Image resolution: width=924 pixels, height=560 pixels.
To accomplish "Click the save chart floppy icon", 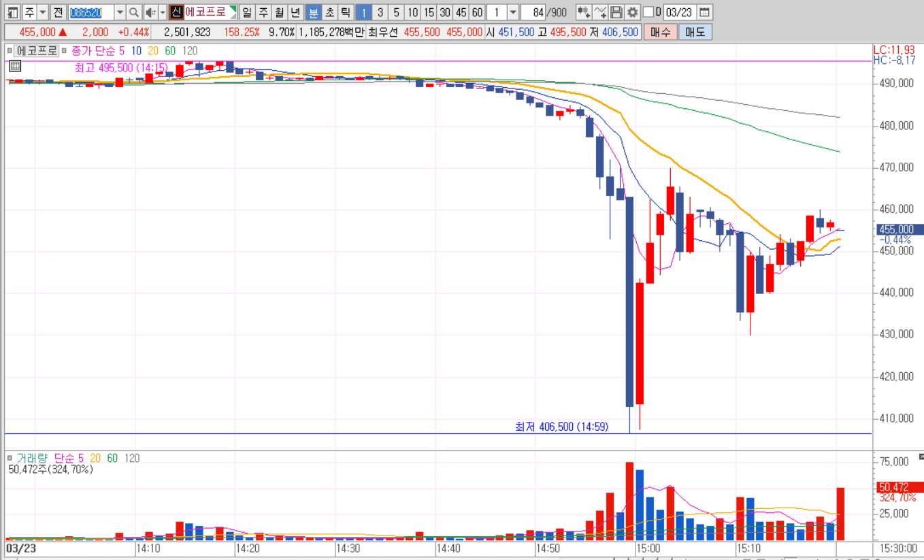I will coord(616,12).
